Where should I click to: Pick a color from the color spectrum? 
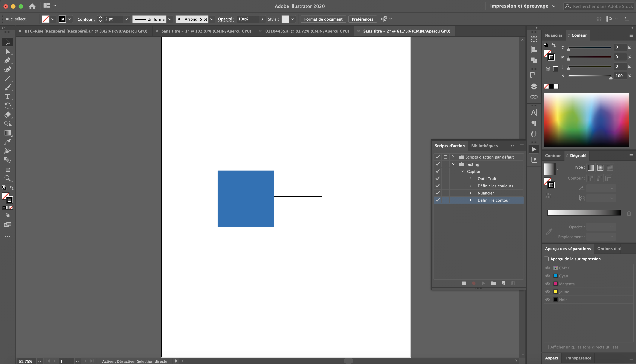pos(586,120)
